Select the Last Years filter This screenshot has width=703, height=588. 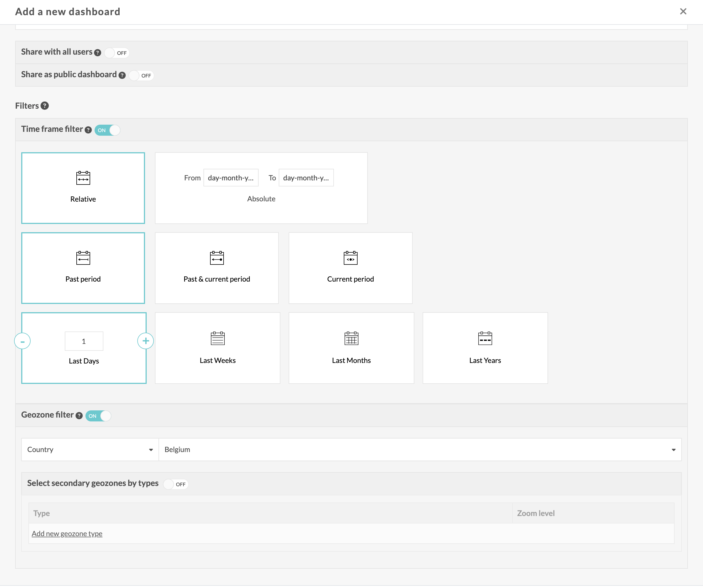coord(485,348)
